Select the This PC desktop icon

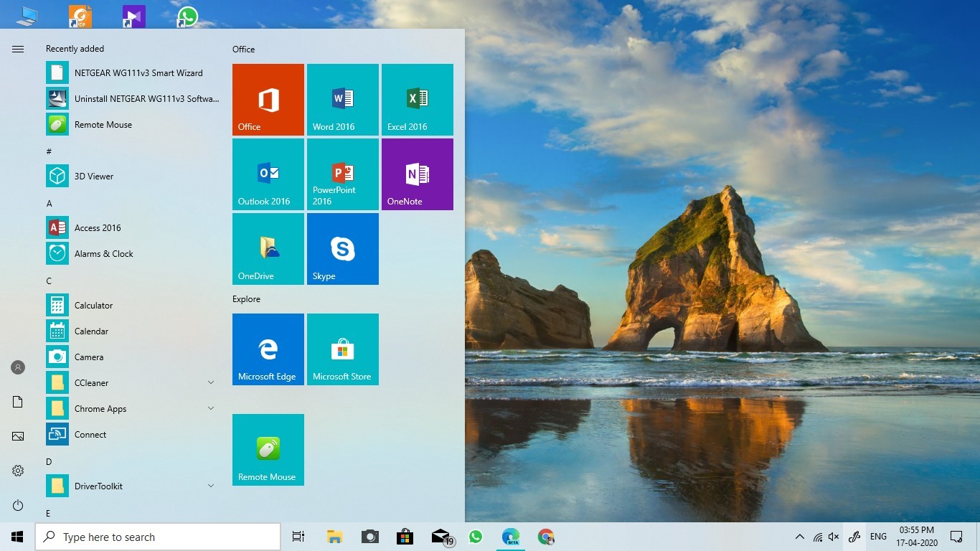coord(27,16)
